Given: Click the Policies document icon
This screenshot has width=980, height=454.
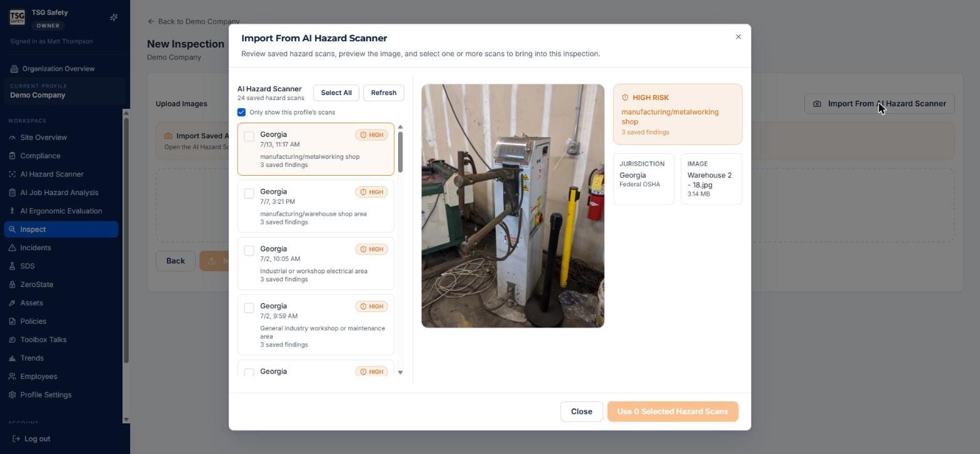Looking at the screenshot, I should [x=12, y=321].
